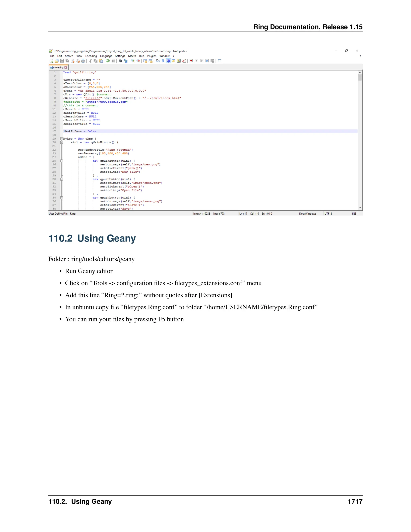This screenshot has height=532, width=411.
Task: Click the Zoom in magnifier icon
Action: point(133,61)
